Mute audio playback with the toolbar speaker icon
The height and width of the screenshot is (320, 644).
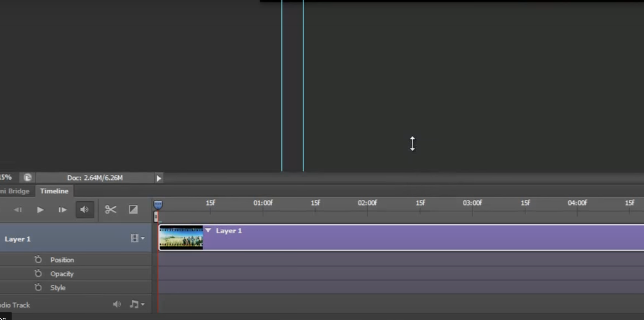point(84,209)
